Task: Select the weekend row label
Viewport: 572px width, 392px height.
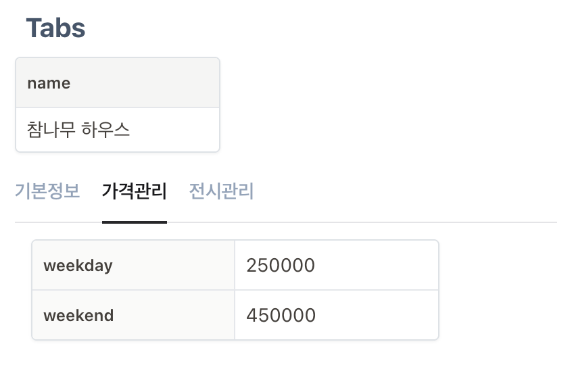Action: 78,315
